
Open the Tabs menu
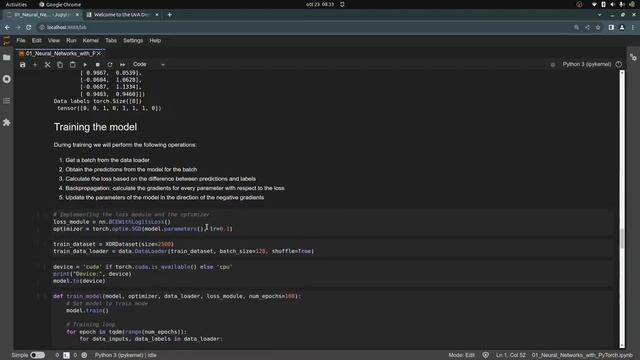pos(111,40)
